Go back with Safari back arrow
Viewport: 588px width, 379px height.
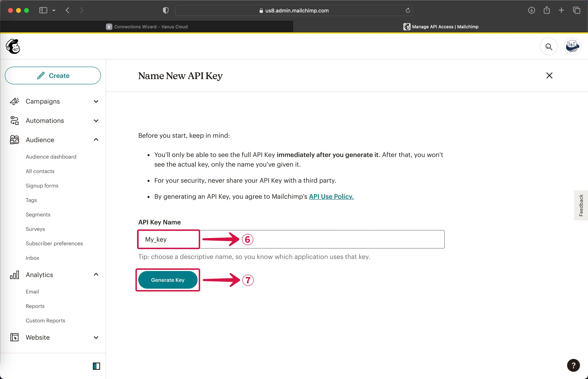pyautogui.click(x=68, y=10)
